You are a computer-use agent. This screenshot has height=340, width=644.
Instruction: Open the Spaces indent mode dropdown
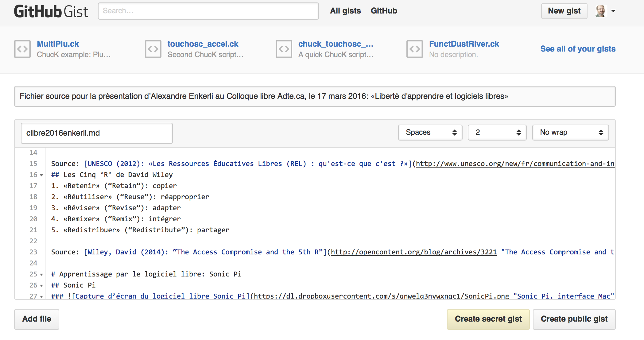click(430, 133)
